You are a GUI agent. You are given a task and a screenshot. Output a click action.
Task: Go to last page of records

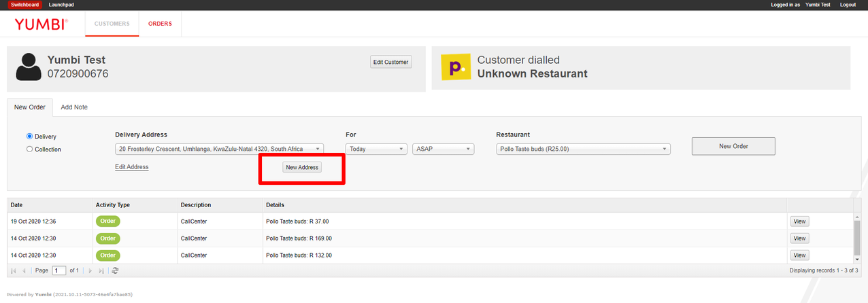tap(101, 270)
